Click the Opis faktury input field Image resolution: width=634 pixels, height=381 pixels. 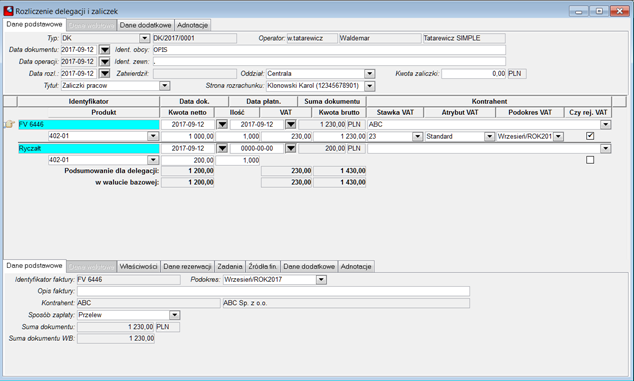click(273, 291)
